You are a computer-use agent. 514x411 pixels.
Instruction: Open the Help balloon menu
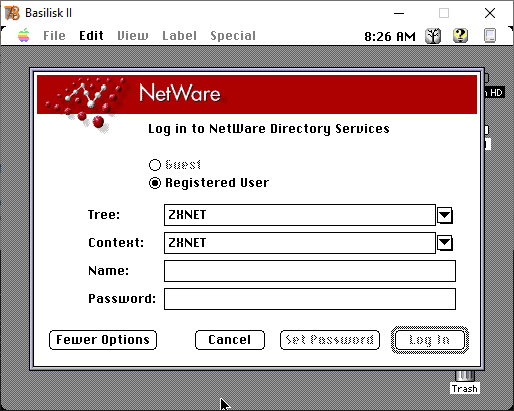pyautogui.click(x=460, y=36)
